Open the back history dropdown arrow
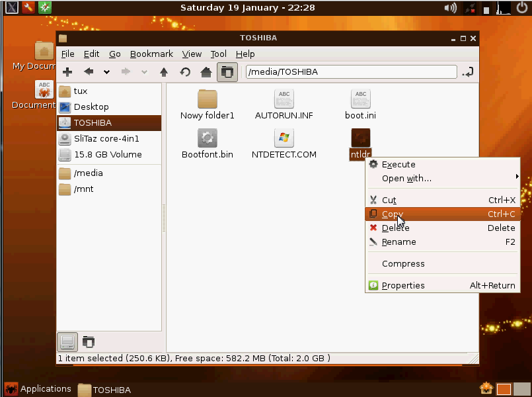Image resolution: width=532 pixels, height=397 pixels. pyautogui.click(x=106, y=72)
